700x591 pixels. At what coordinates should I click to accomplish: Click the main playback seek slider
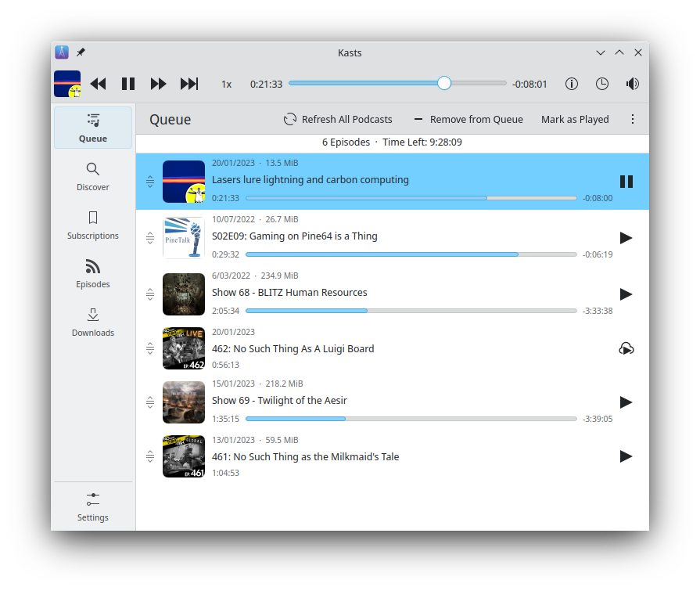(x=397, y=83)
